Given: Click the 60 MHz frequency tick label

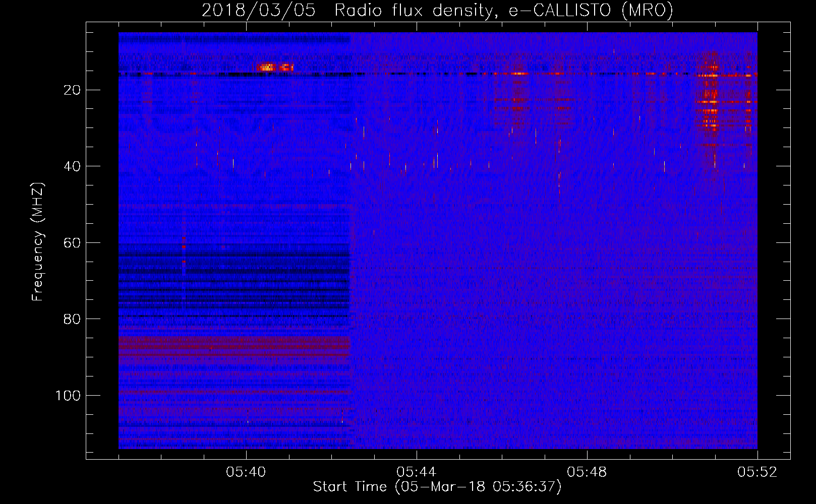Looking at the screenshot, I should point(73,243).
